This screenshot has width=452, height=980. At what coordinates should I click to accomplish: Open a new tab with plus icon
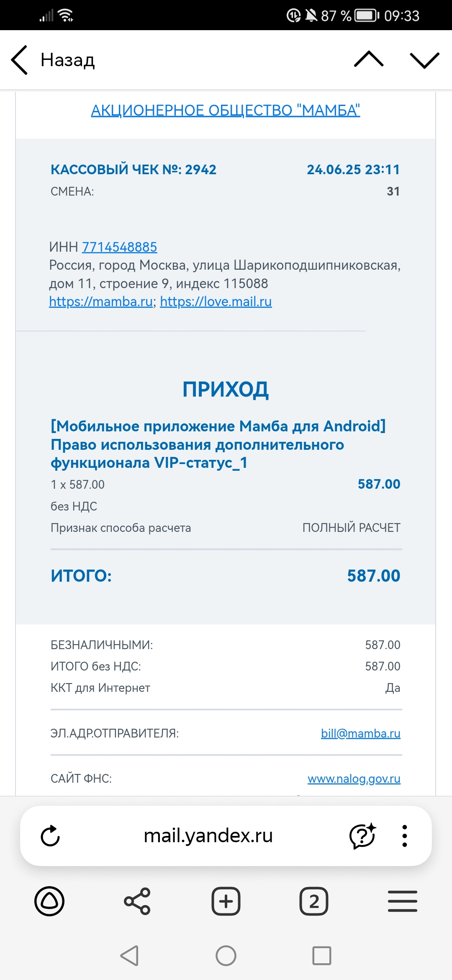(226, 901)
